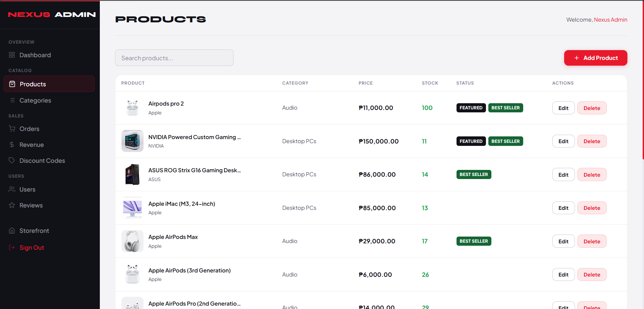Open Discount Codes page
644x309 pixels.
tap(49, 160)
